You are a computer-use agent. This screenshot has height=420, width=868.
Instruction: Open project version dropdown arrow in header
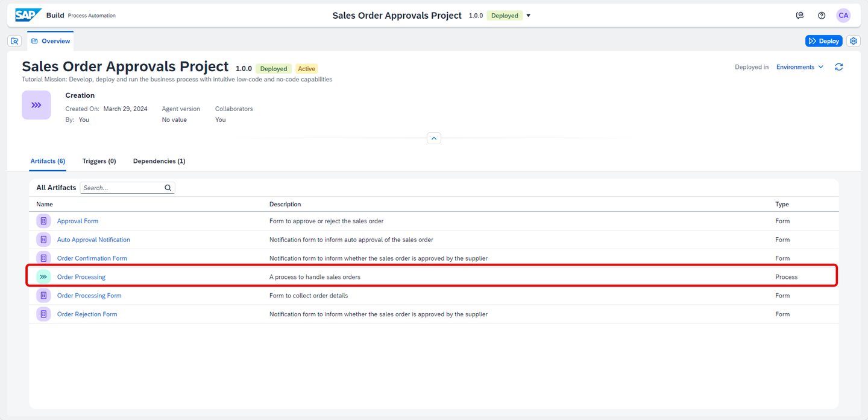[x=529, y=16]
